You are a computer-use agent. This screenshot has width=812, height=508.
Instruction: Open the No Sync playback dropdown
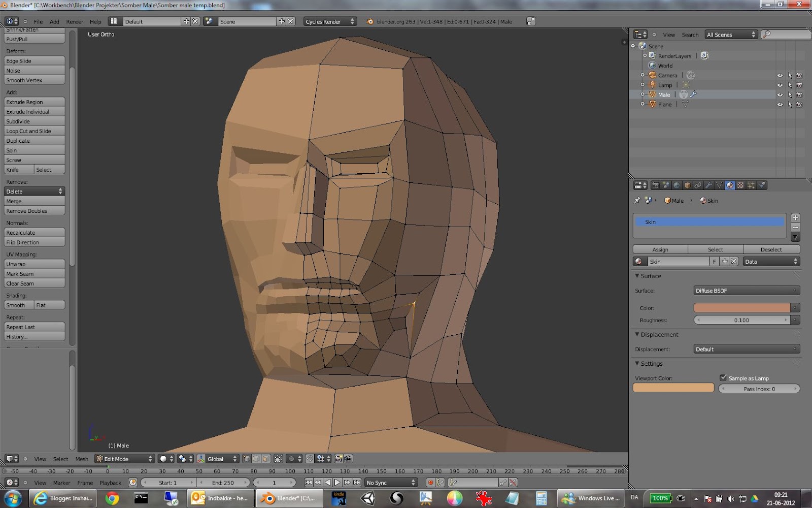pos(391,483)
